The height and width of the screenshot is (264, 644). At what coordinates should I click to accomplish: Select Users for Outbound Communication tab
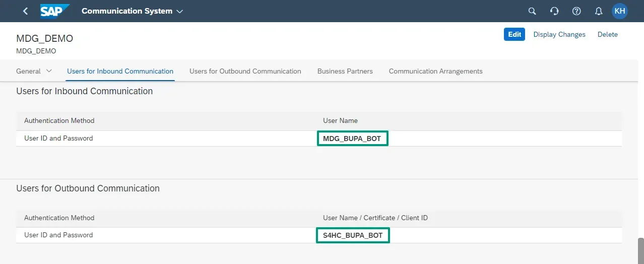tap(245, 71)
